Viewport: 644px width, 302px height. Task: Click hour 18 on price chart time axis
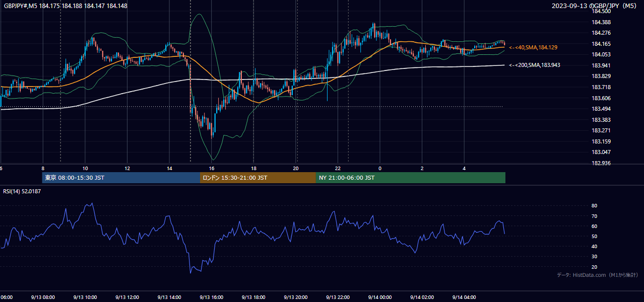(x=253, y=169)
